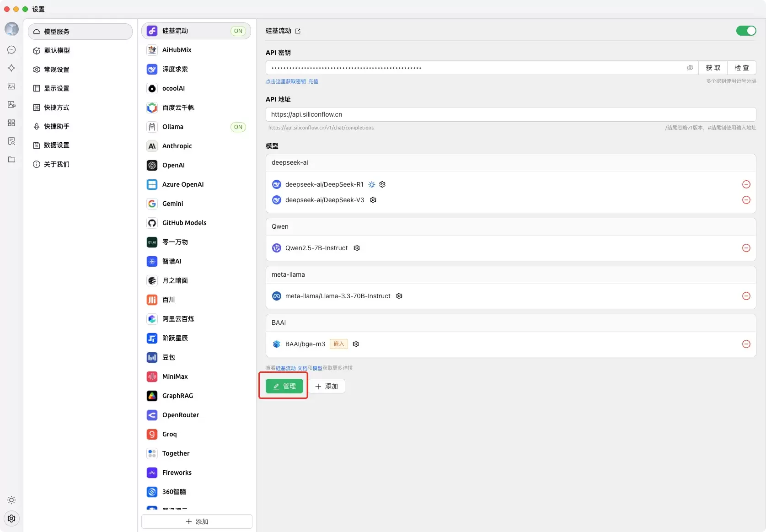Click the user avatar at top left

click(x=11, y=29)
